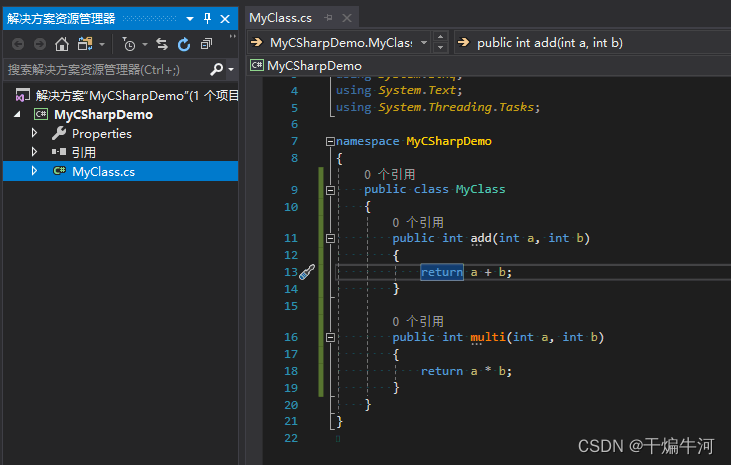This screenshot has height=465, width=731.
Task: Open Solution Explorer window position menu
Action: click(190, 19)
